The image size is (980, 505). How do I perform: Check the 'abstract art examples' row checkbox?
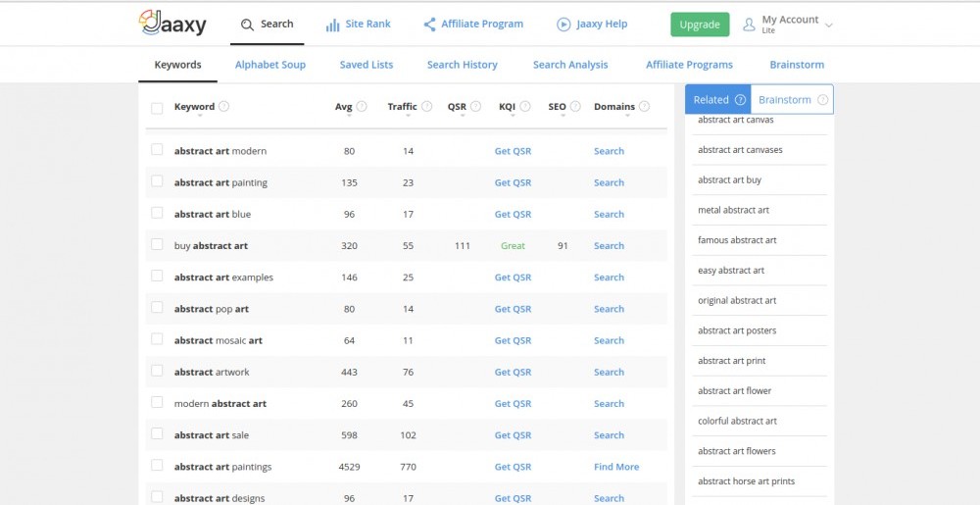coord(157,276)
